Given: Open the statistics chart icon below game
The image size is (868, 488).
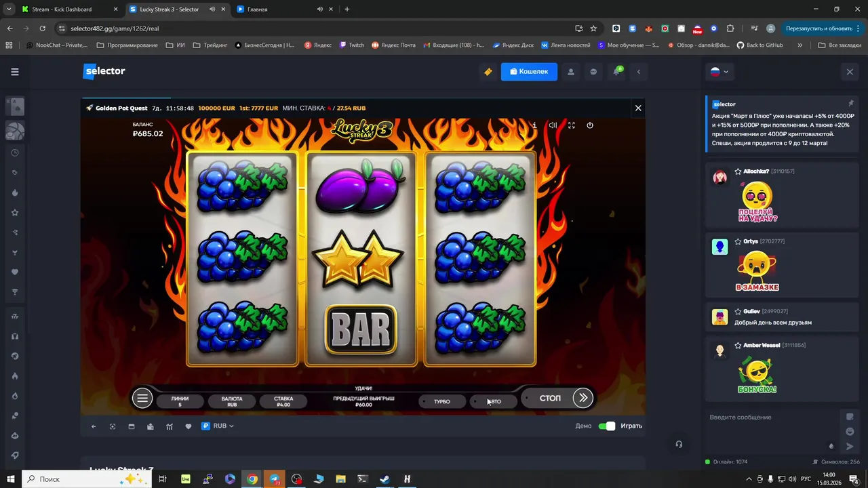Looking at the screenshot, I should (170, 426).
